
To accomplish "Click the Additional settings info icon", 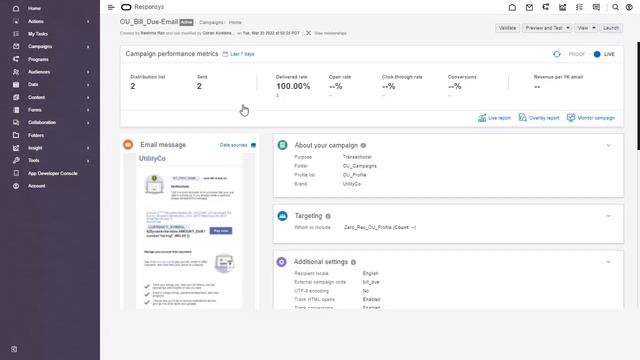I will [353, 262].
